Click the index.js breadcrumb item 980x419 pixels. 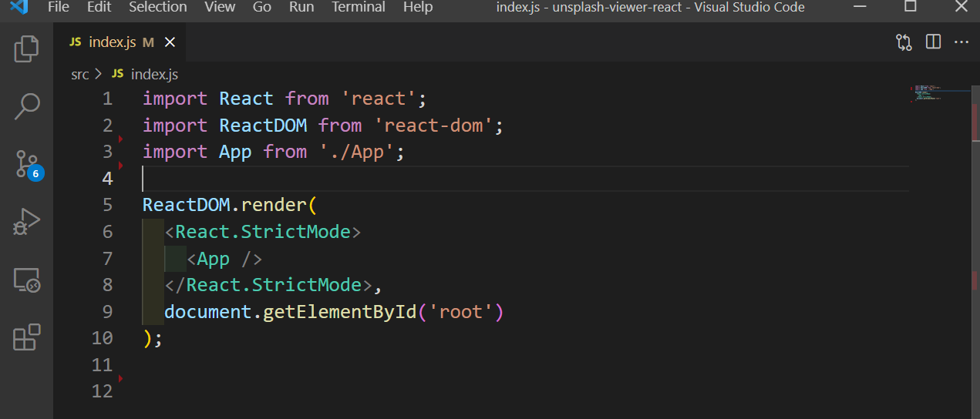click(x=154, y=74)
